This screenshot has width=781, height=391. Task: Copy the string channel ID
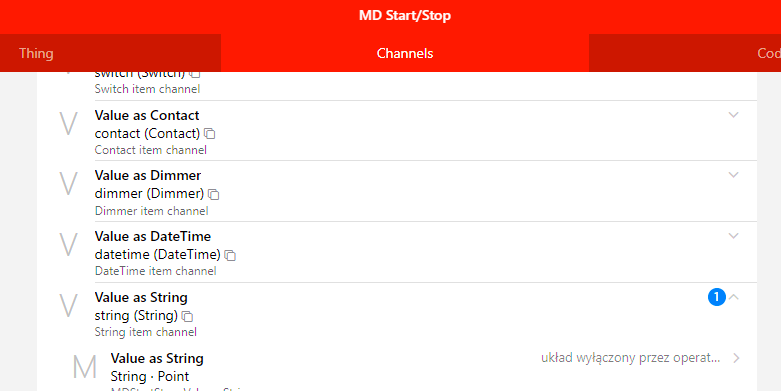(187, 316)
